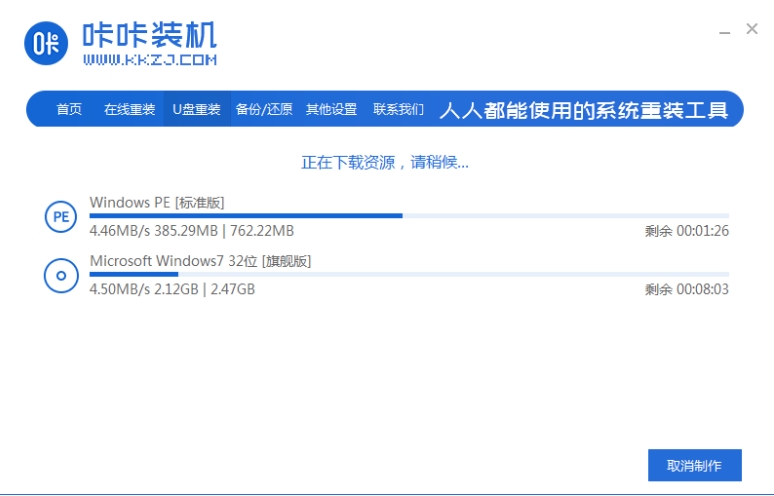Click the 剩余 00:08:03 time text

pyautogui.click(x=687, y=289)
